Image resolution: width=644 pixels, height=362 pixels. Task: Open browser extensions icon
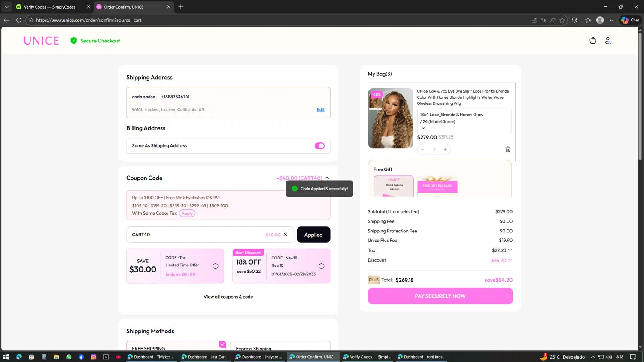574,20
